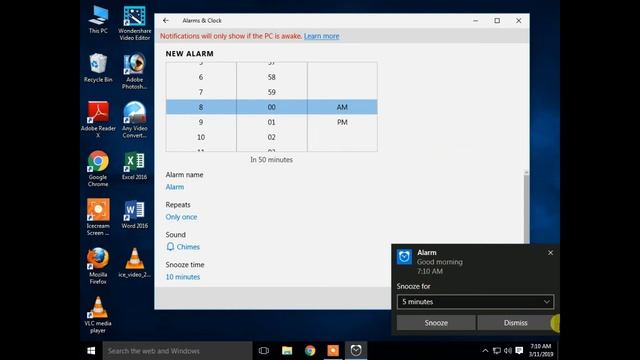Image resolution: width=640 pixels, height=360 pixels.
Task: Open Mozilla Firefox desktop shortcut
Action: [98, 266]
